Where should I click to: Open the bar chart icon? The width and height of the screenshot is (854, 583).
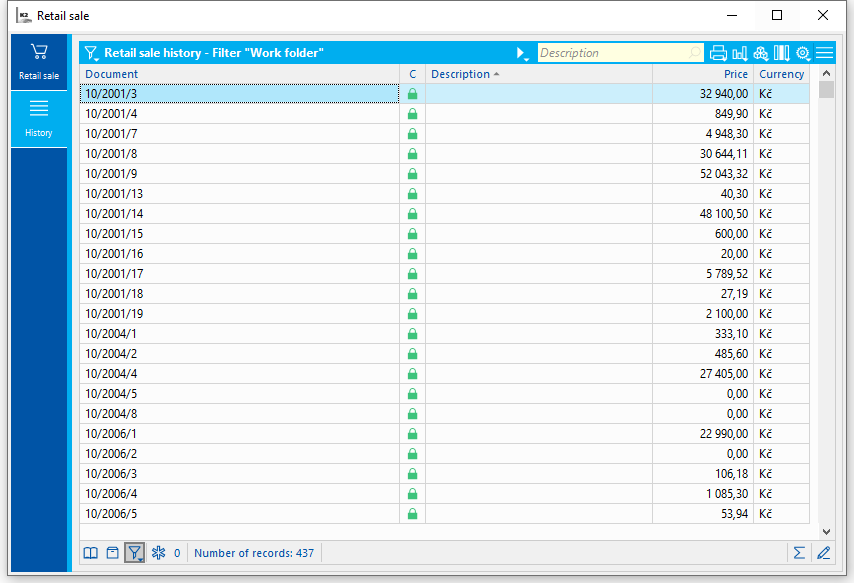(x=740, y=53)
